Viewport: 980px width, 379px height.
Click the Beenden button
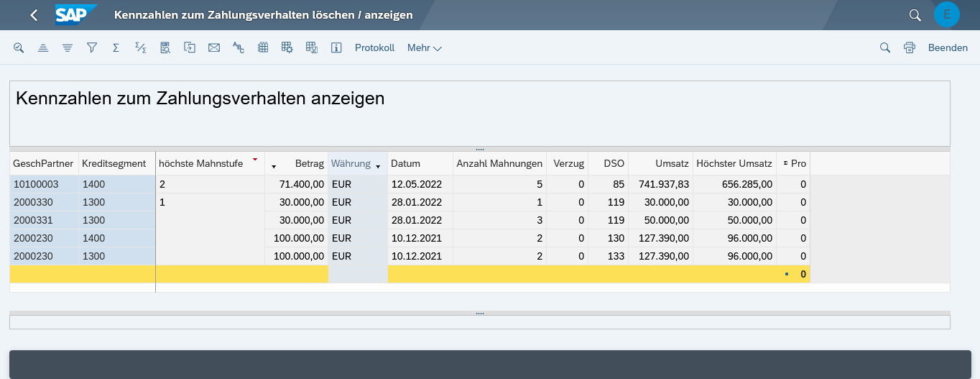948,47
